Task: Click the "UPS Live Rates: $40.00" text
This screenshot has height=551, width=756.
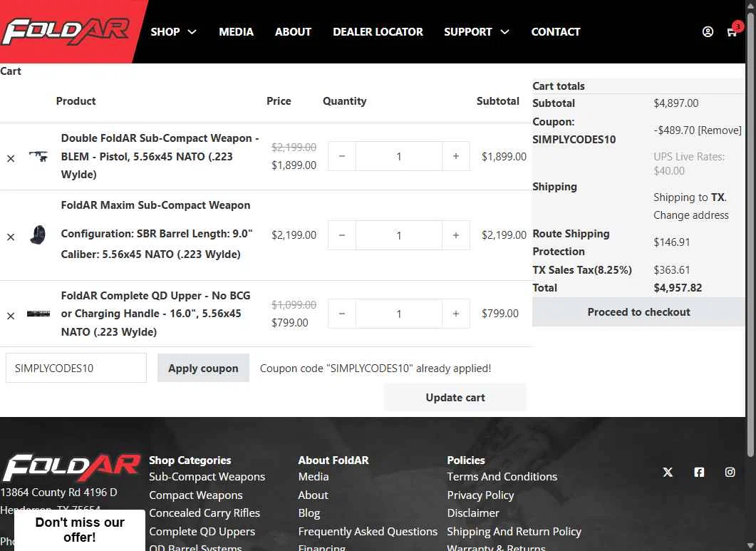Action: tap(689, 163)
